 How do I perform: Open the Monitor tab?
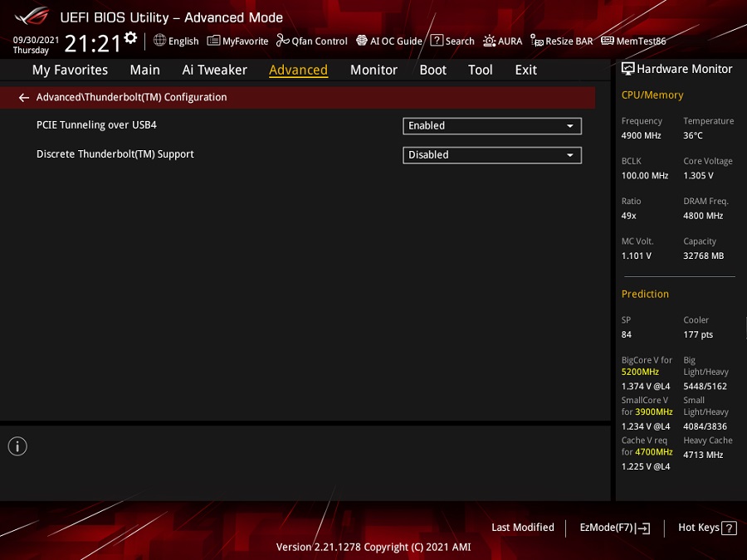pyautogui.click(x=373, y=70)
